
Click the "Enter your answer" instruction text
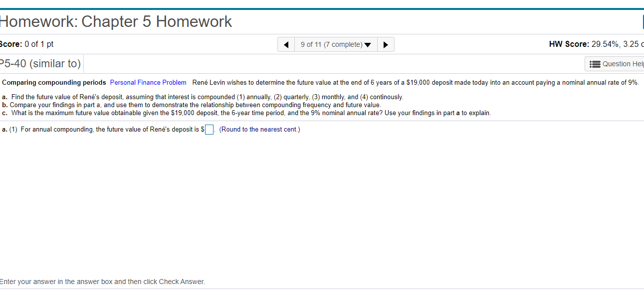102,282
